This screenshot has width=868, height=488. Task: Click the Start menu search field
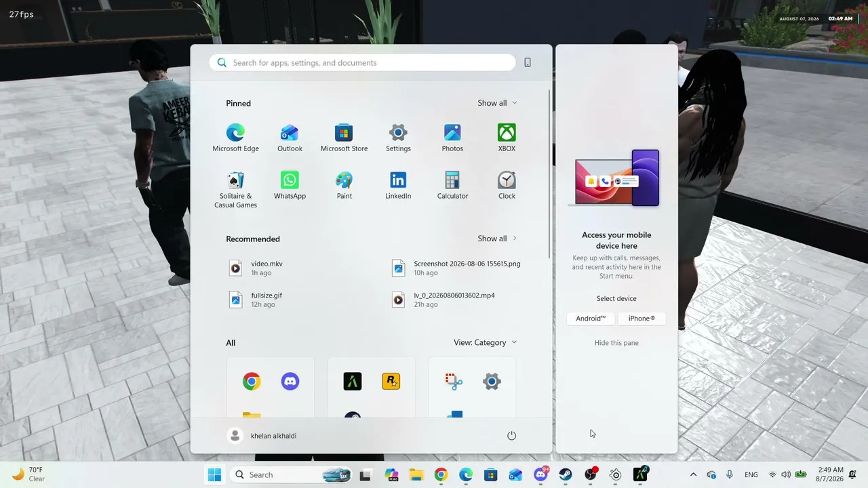362,62
